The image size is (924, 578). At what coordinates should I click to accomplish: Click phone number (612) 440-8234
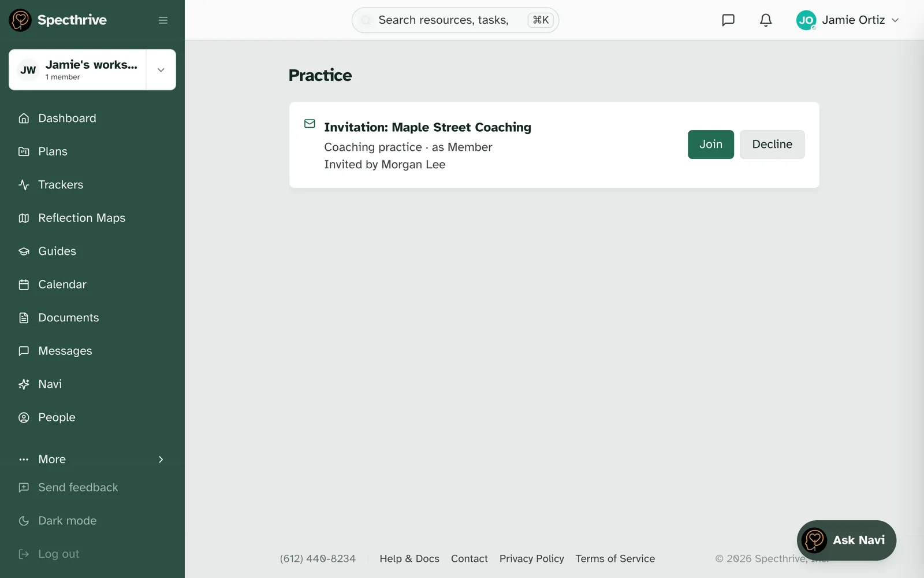318,559
